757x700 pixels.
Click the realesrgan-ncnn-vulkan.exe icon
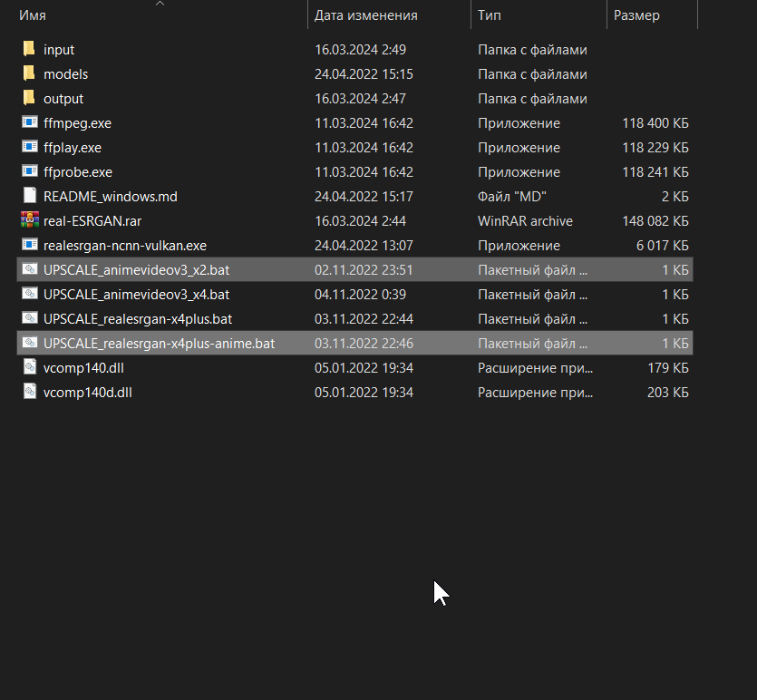29,245
